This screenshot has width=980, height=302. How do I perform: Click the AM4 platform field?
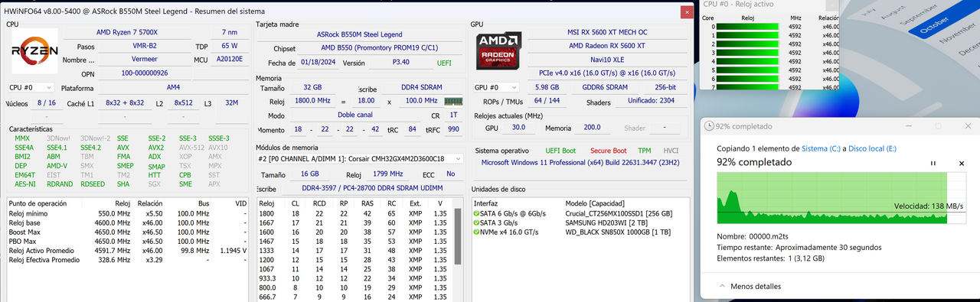pos(173,88)
